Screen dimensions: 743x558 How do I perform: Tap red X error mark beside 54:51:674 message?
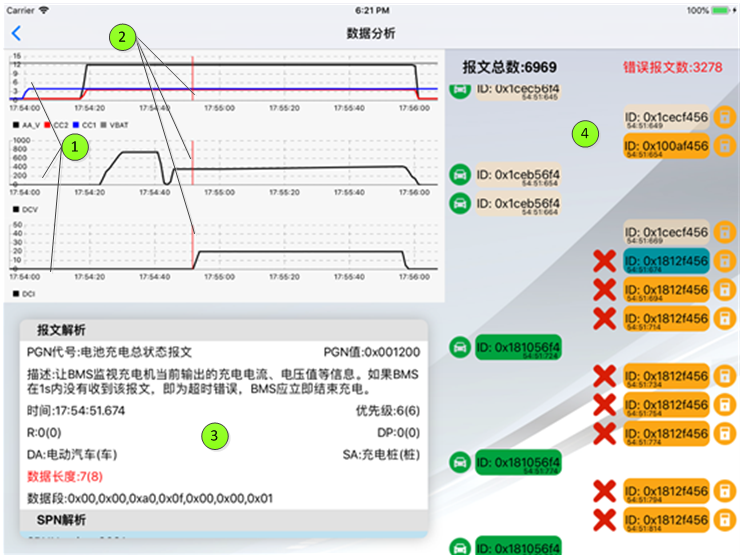[x=604, y=262]
